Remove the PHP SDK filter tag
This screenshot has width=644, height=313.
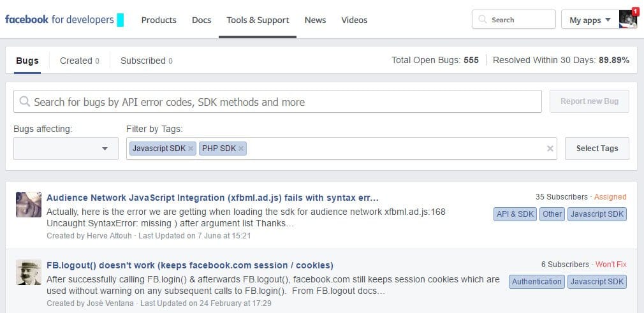241,149
